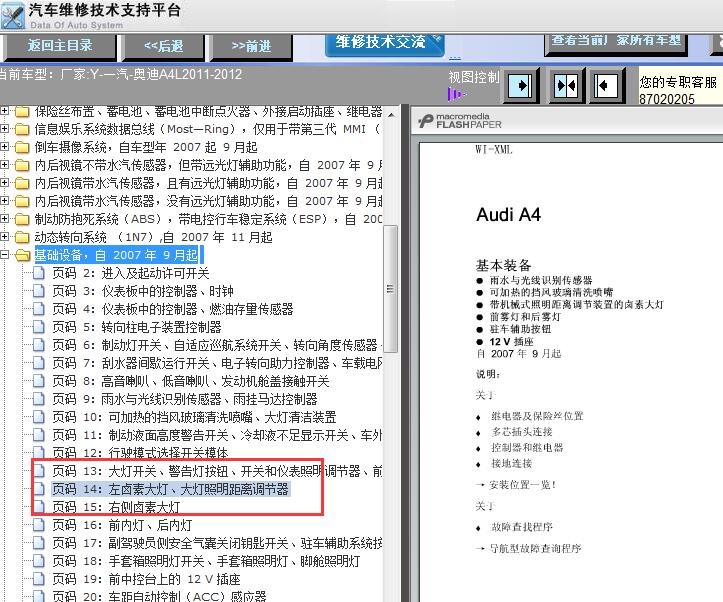Click folder icon of 倒车摄像系统
723x602 pixels.
point(22,147)
